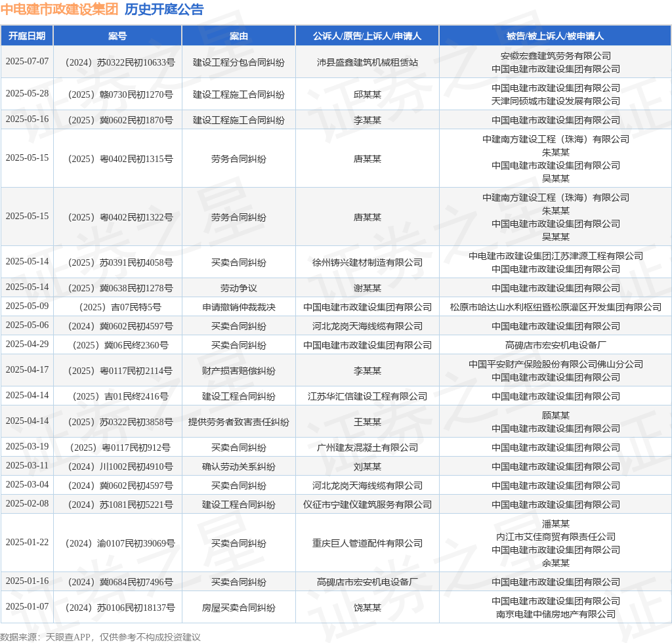This screenshot has height=643, width=672.
Task: Select the date 2025-05-09
Action: click(27, 306)
